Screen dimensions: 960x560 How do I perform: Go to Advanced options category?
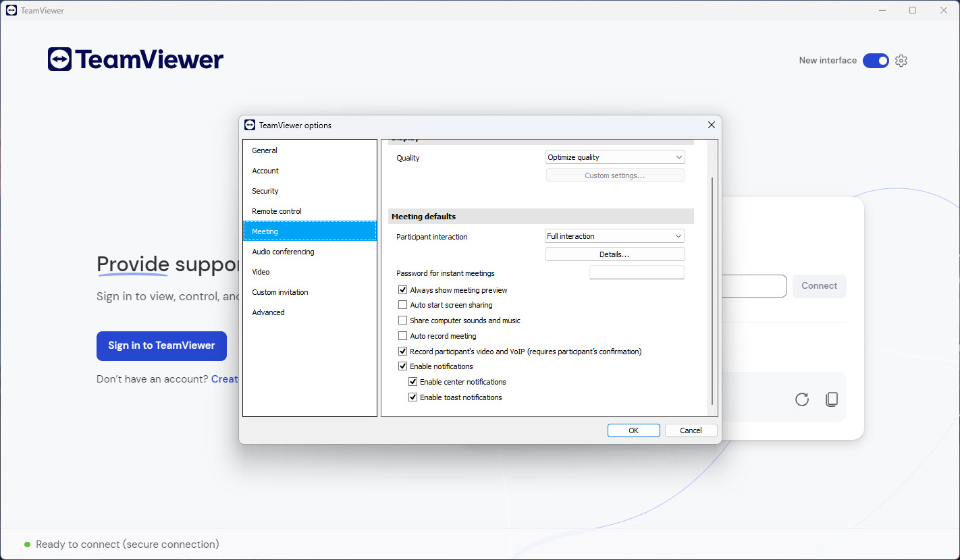[268, 312]
